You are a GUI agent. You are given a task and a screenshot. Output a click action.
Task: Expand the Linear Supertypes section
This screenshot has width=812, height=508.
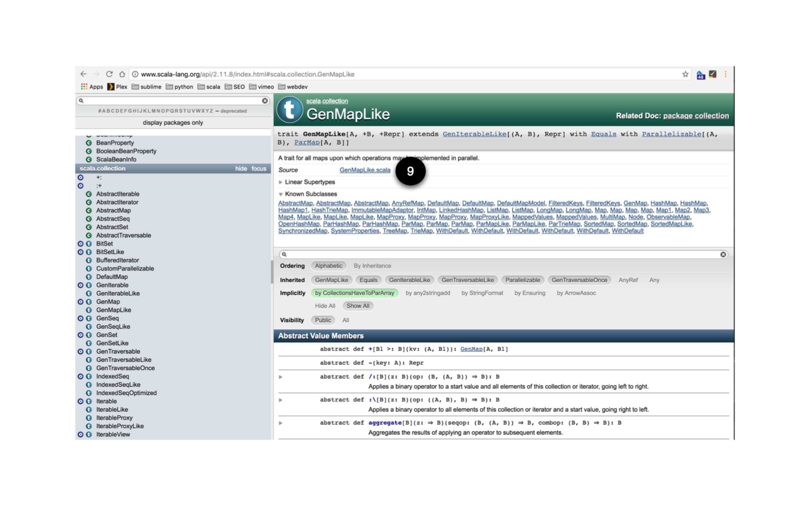click(281, 182)
